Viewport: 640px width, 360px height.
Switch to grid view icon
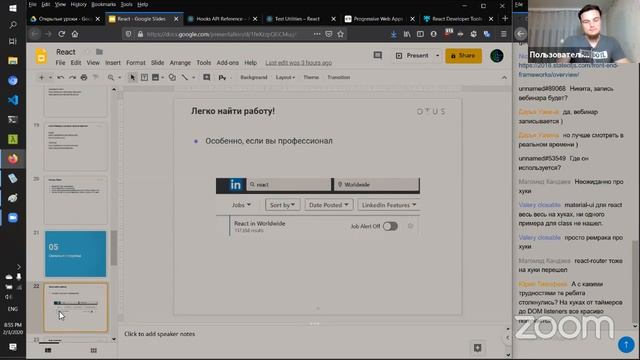[x=93, y=350]
